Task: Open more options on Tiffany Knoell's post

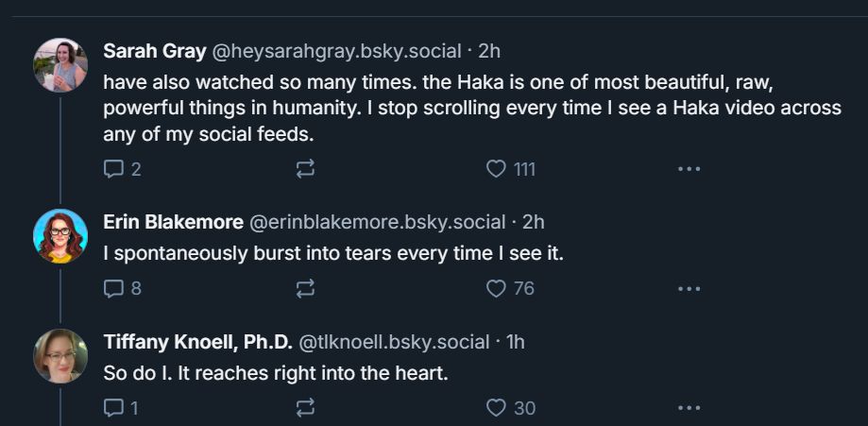Action: (x=689, y=408)
